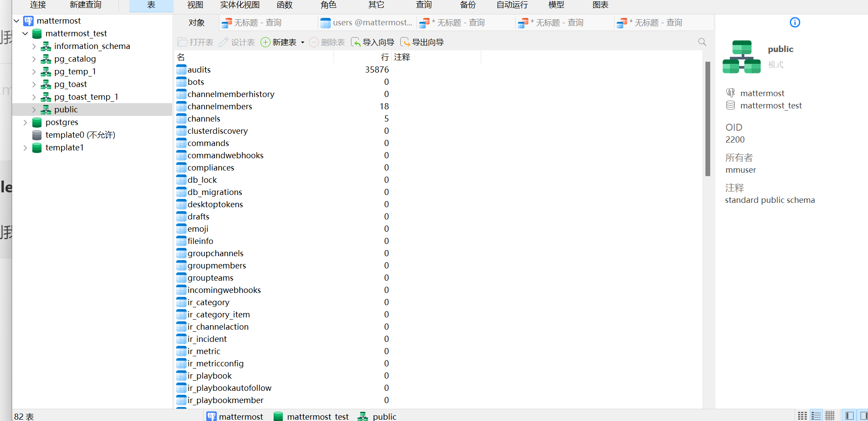The image size is (868, 421).
Task: Click the blue information icon in right panel
Action: 795,22
